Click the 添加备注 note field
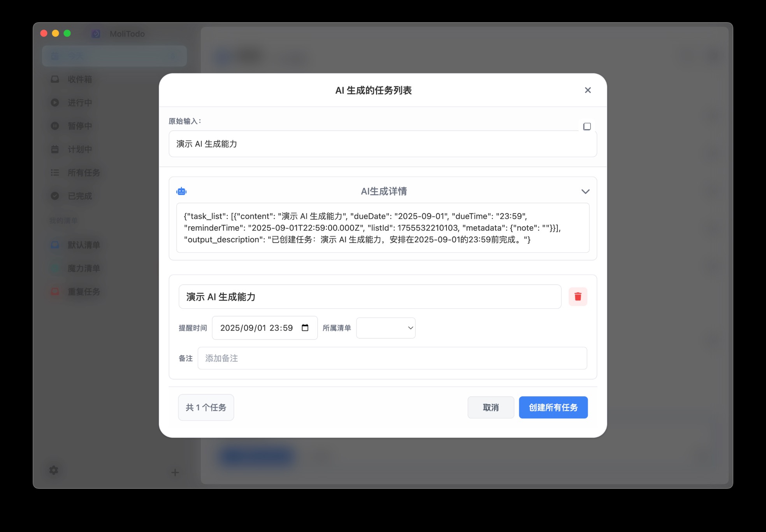The width and height of the screenshot is (766, 532). click(392, 358)
